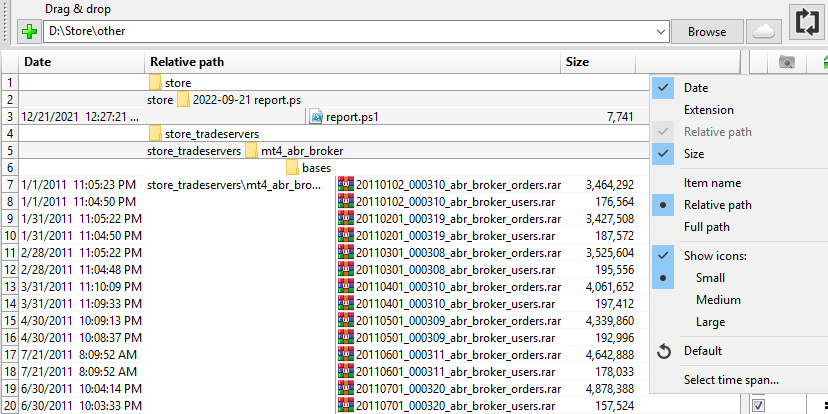The height and width of the screenshot is (414, 828).
Task: Click Default in the context menu
Action: (703, 351)
